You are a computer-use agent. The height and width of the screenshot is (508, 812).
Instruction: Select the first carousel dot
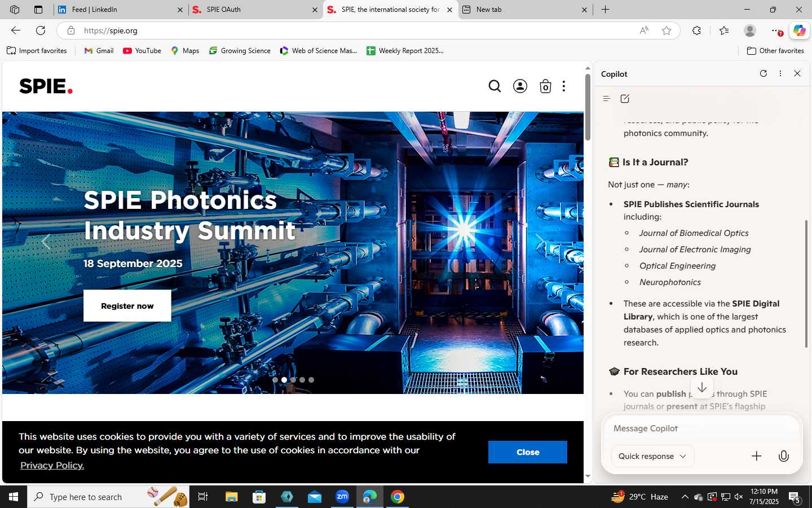pos(275,380)
